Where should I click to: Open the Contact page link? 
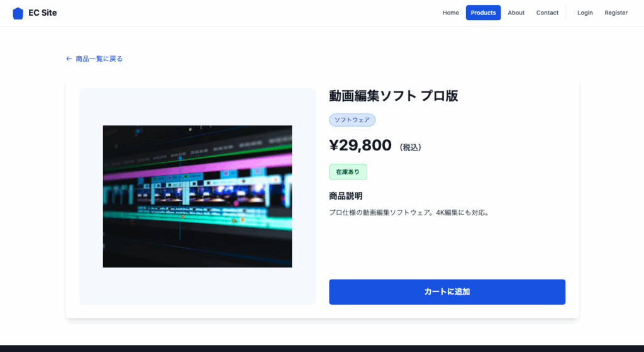(x=547, y=13)
